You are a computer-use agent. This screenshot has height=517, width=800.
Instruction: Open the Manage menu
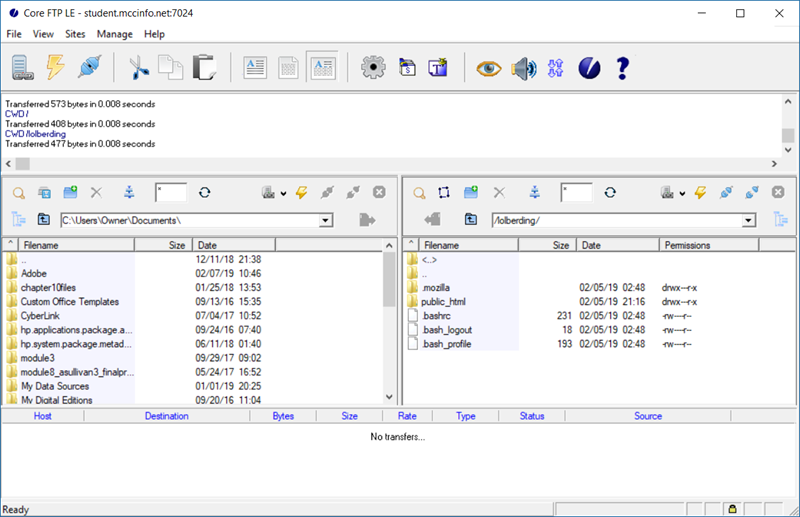[115, 34]
